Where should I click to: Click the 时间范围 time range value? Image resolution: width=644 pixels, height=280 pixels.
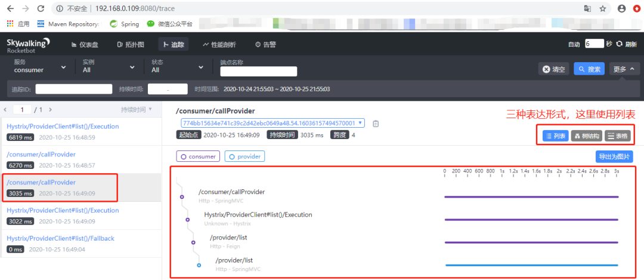point(277,89)
